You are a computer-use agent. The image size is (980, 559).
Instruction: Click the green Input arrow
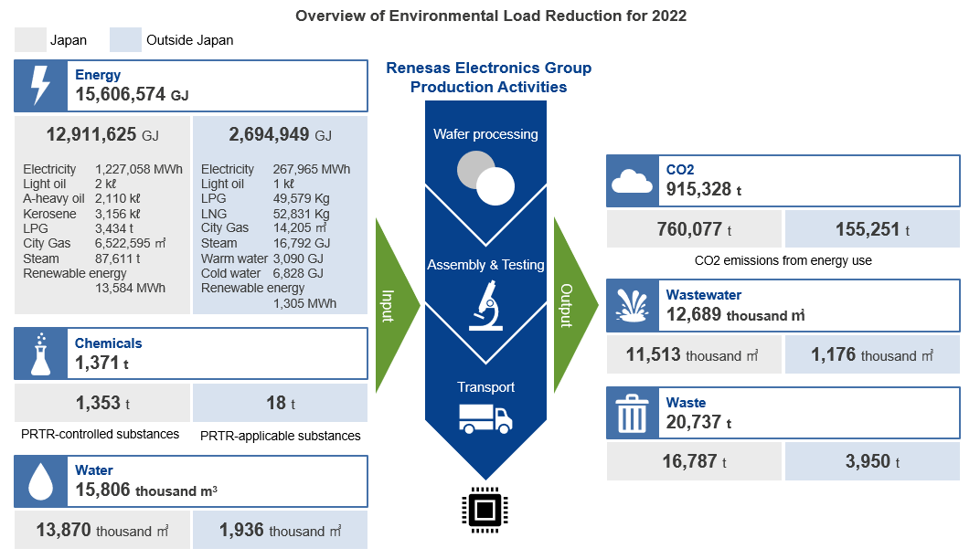click(x=397, y=305)
